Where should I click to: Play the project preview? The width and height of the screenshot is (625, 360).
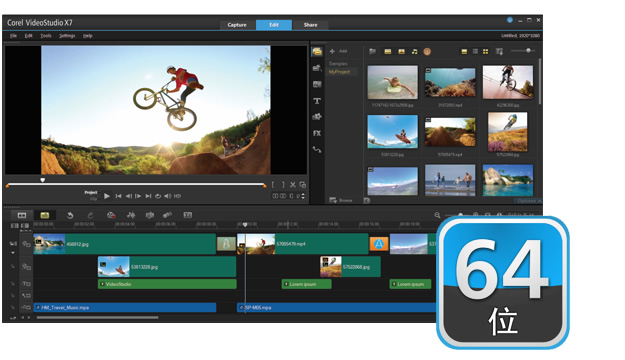pyautogui.click(x=107, y=196)
